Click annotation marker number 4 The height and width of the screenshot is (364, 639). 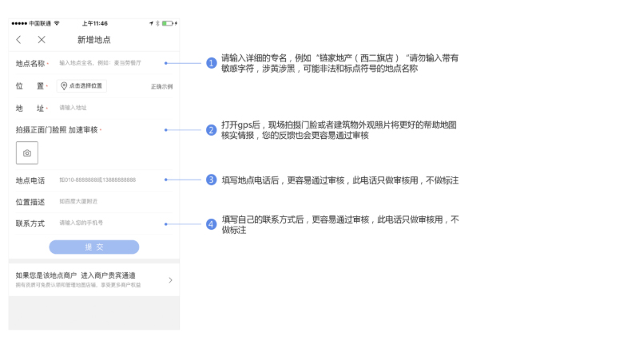pyautogui.click(x=212, y=224)
